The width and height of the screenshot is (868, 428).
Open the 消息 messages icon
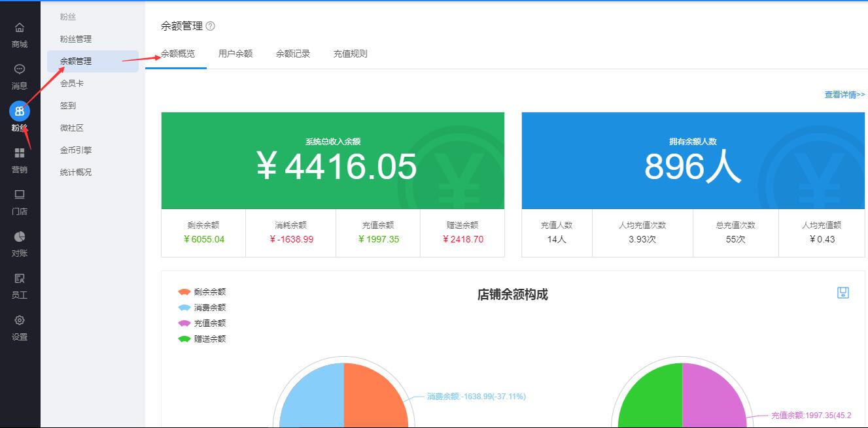20,70
